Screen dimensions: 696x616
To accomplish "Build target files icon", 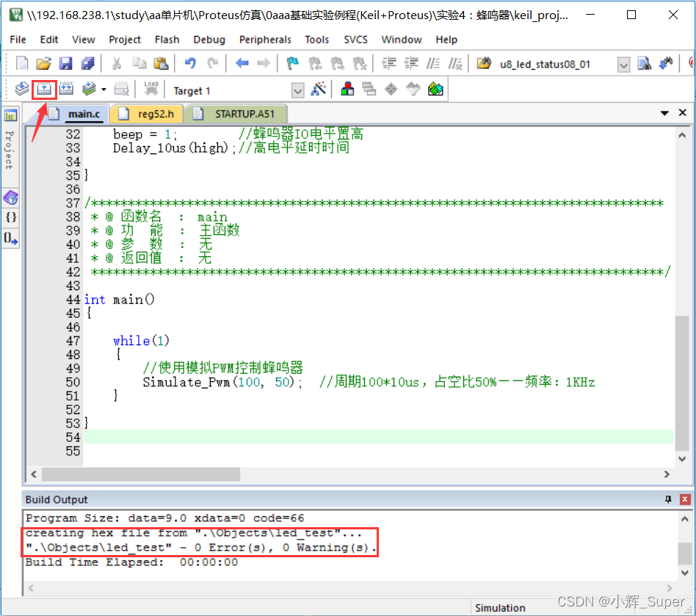I will pyautogui.click(x=44, y=89).
